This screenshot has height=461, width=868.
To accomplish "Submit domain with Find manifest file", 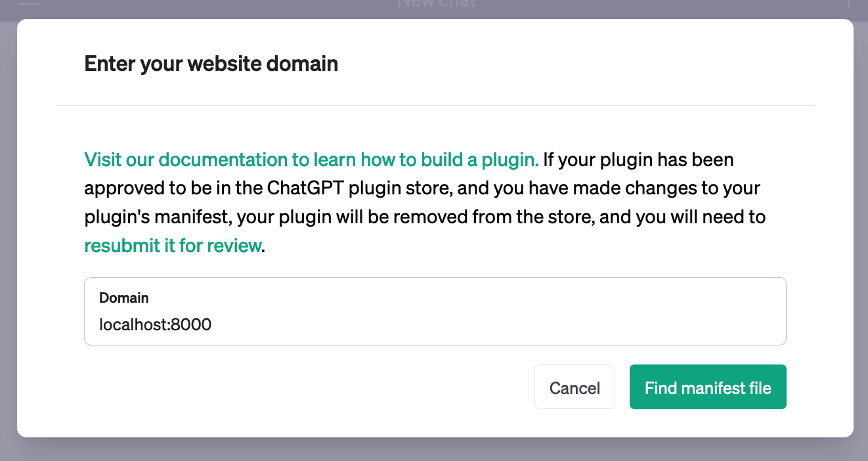I will click(708, 387).
